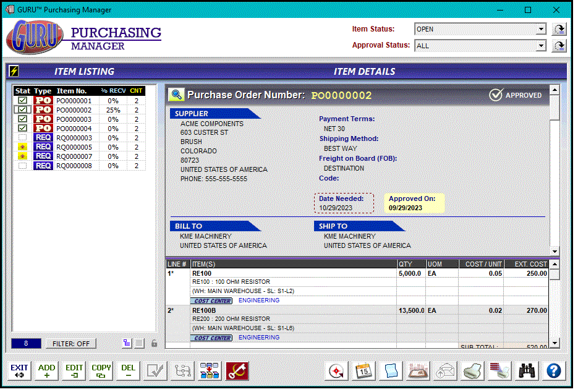
Task: Click the receive items into inventory icon
Action: pyautogui.click(x=210, y=372)
